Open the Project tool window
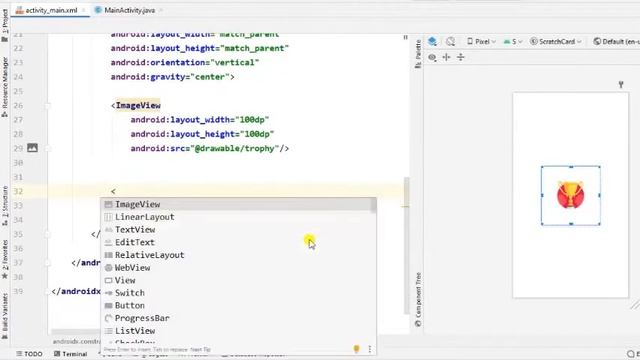The height and width of the screenshot is (360, 640). coord(5,25)
